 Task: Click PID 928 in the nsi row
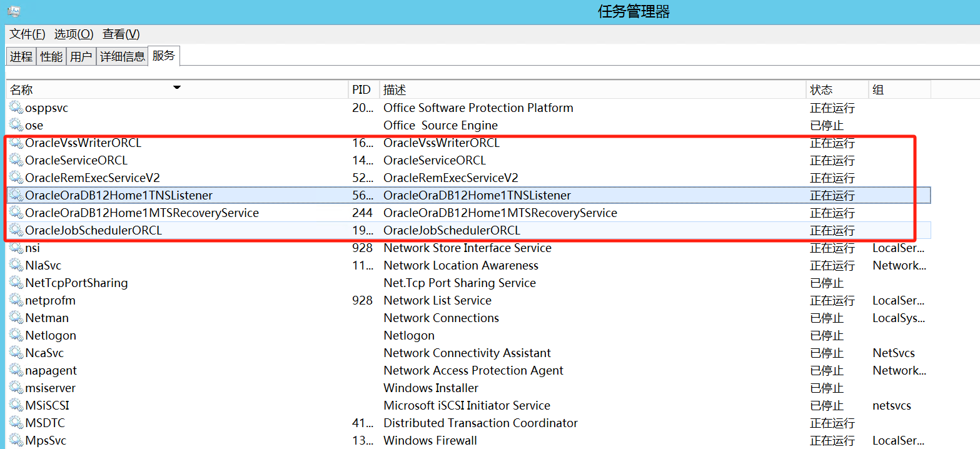363,248
